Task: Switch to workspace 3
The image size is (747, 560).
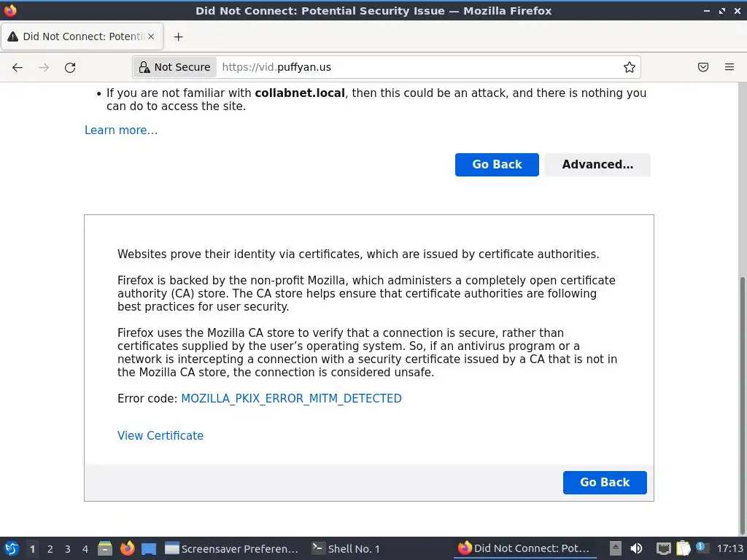Action: 68,549
